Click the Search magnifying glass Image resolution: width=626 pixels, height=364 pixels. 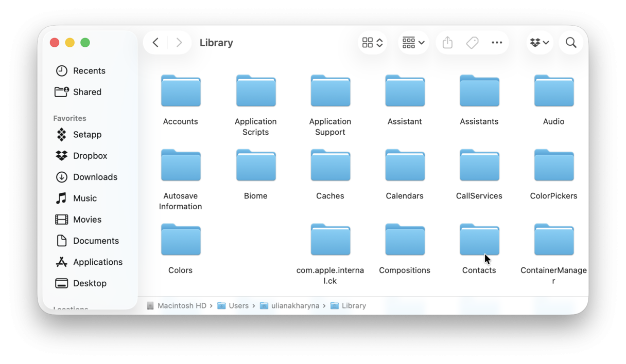pyautogui.click(x=570, y=43)
